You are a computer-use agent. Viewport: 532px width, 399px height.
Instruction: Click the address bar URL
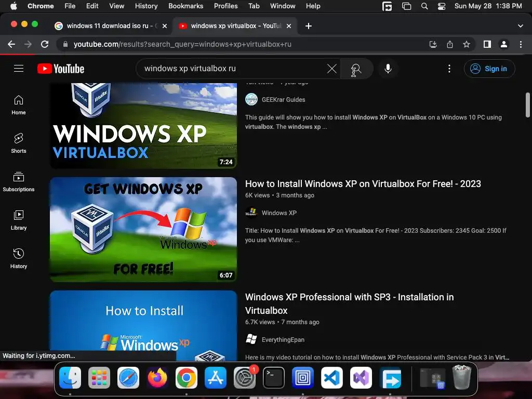(x=182, y=44)
